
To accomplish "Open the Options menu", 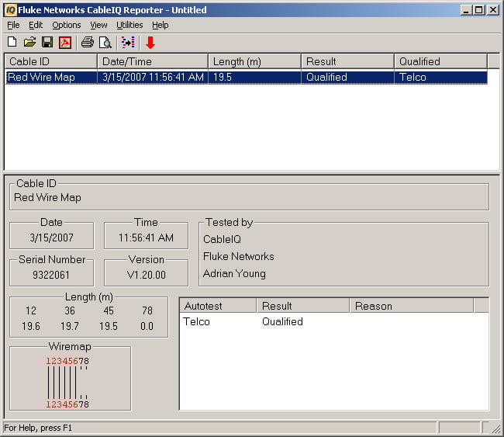I will (x=67, y=25).
